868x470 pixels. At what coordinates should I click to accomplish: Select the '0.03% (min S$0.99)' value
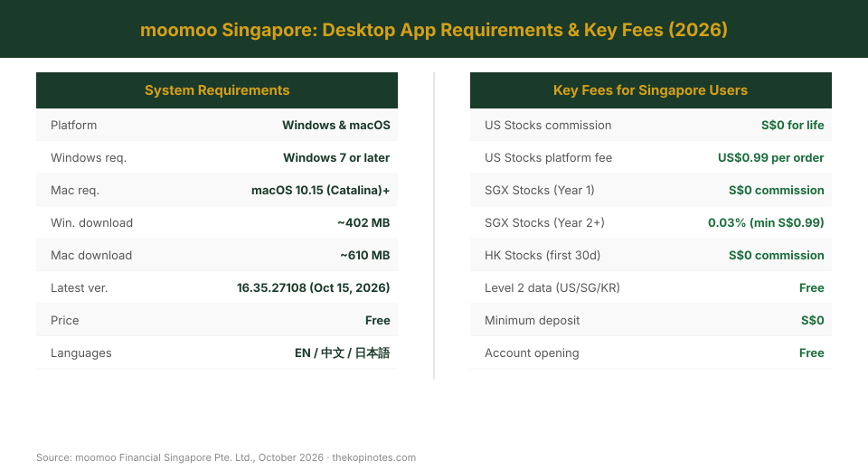coord(766,222)
